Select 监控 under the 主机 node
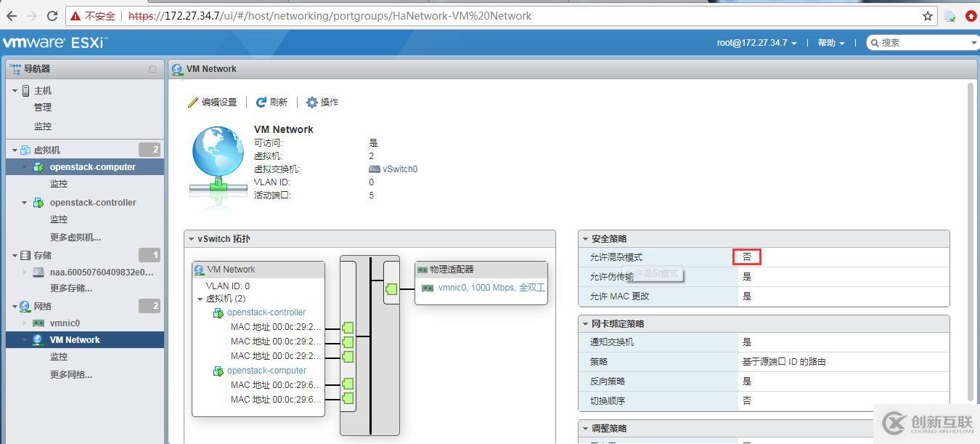This screenshot has height=444, width=980. pos(43,126)
